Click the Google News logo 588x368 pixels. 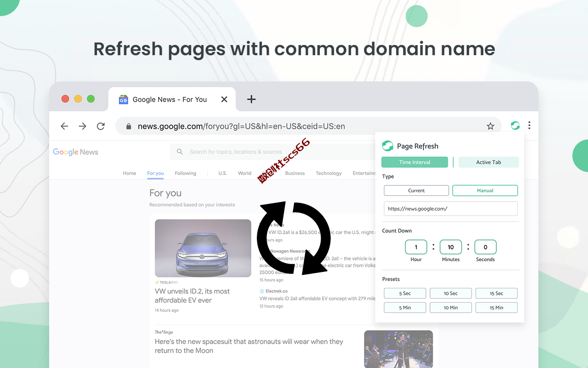click(75, 152)
